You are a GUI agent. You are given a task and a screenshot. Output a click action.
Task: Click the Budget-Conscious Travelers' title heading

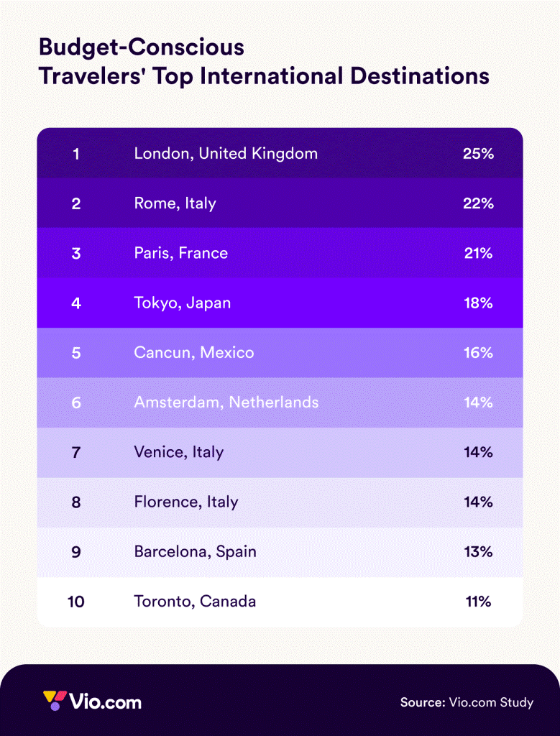[x=264, y=62]
